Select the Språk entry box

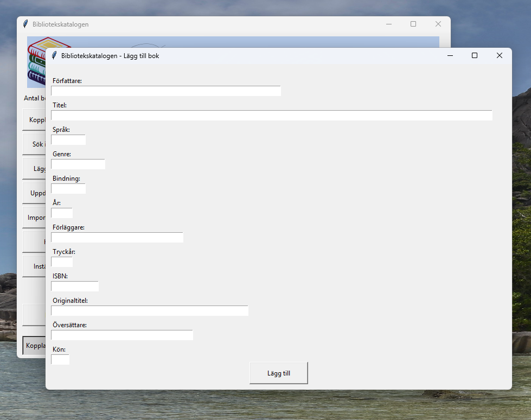(x=68, y=139)
